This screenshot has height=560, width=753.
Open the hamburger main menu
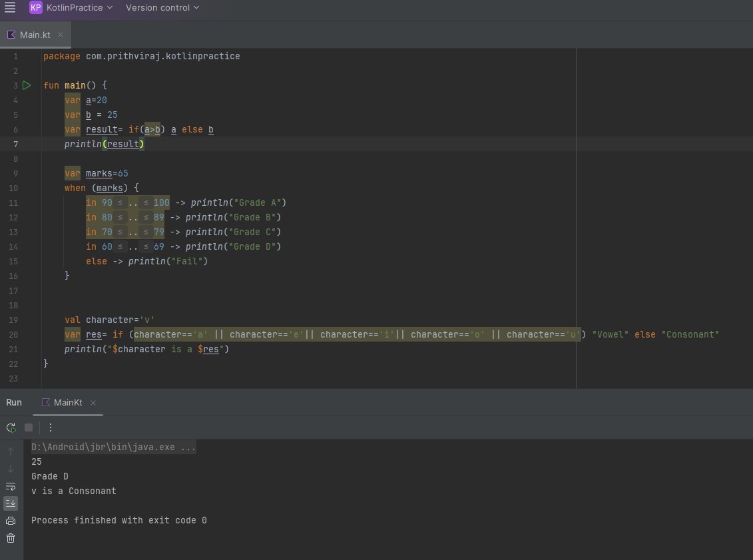9,8
